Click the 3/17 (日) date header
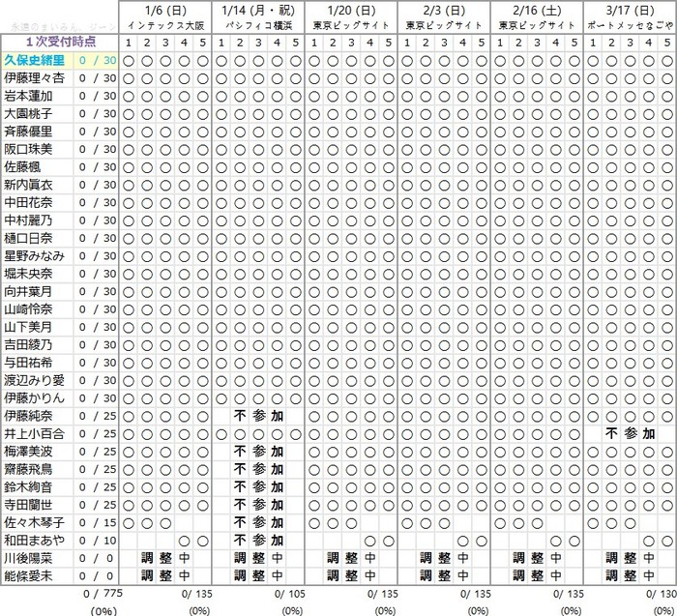Screen dimensions: 677x616 (630, 11)
